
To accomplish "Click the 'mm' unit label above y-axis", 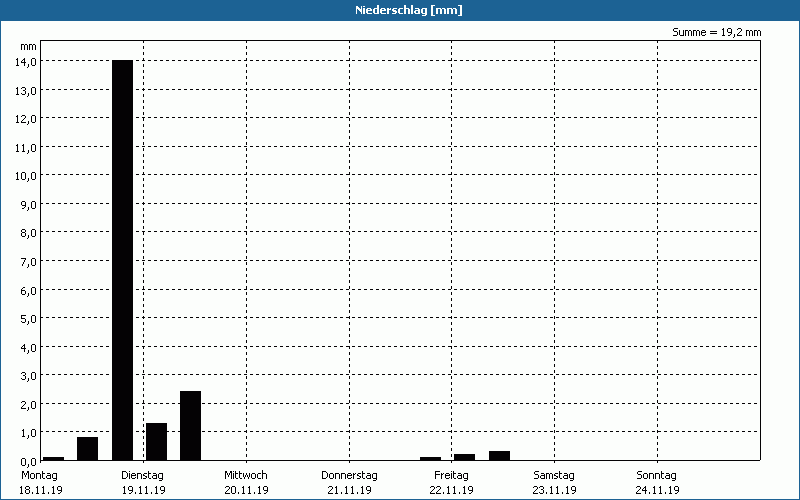I will pos(29,46).
